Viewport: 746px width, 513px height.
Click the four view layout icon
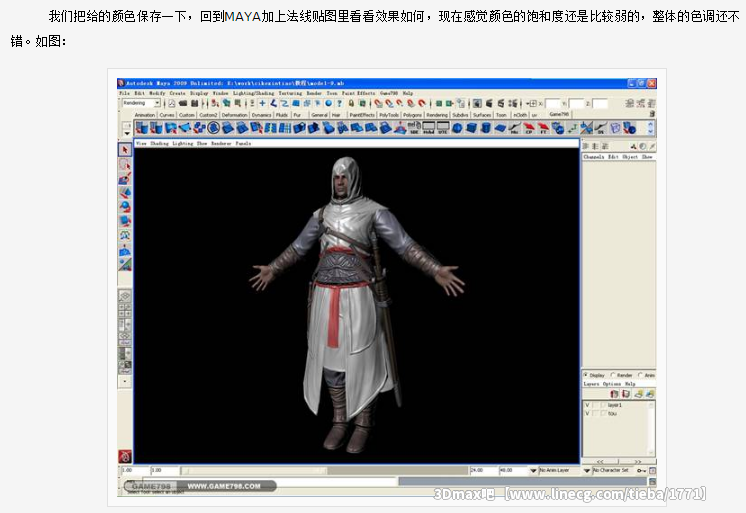(125, 310)
